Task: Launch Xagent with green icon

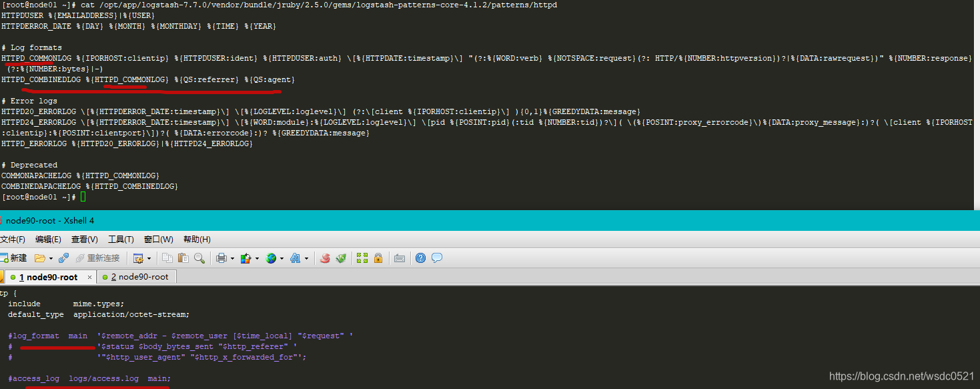Action: pyautogui.click(x=341, y=258)
